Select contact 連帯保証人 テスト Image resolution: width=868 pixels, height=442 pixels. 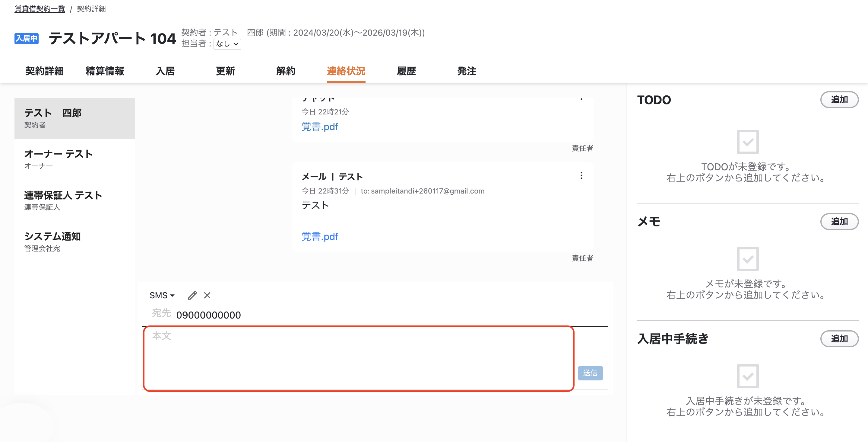[75, 200]
